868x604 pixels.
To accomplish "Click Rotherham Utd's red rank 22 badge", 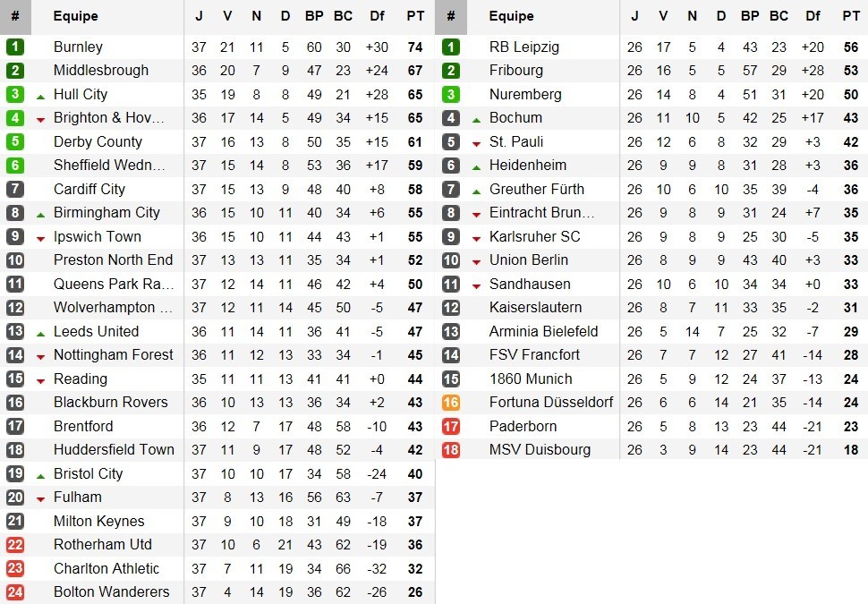I will 15,544.
